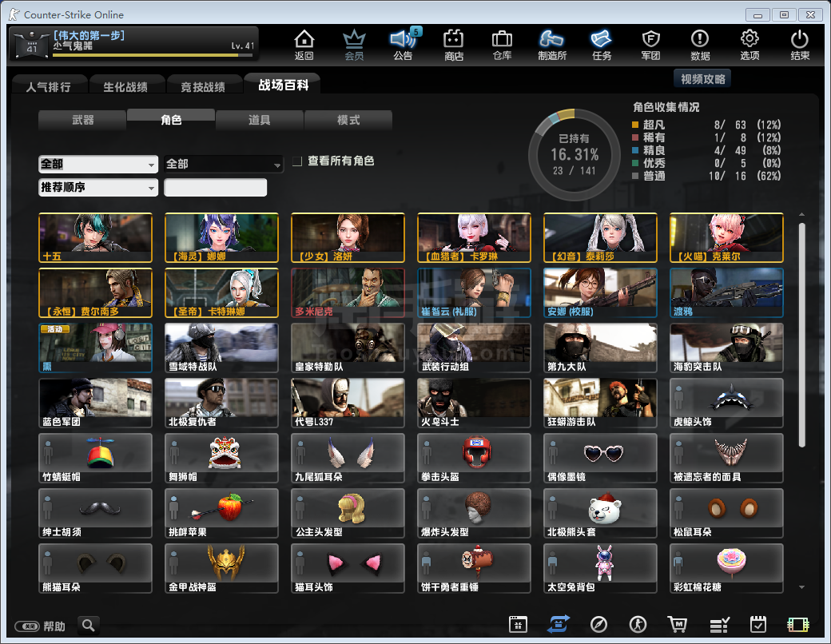
Task: Open the 推荐顺序 sort dropdown
Action: (98, 188)
